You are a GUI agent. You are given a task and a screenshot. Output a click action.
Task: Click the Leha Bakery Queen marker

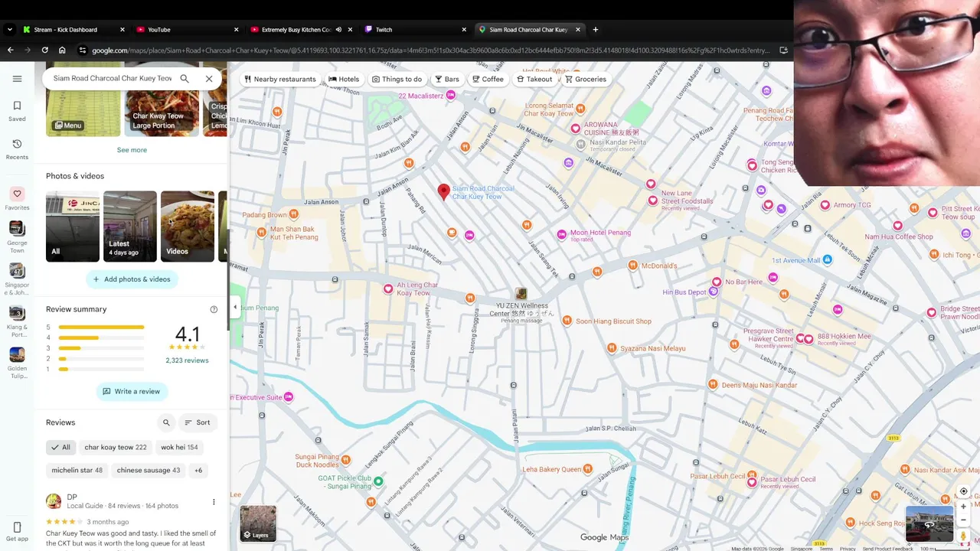587,469
